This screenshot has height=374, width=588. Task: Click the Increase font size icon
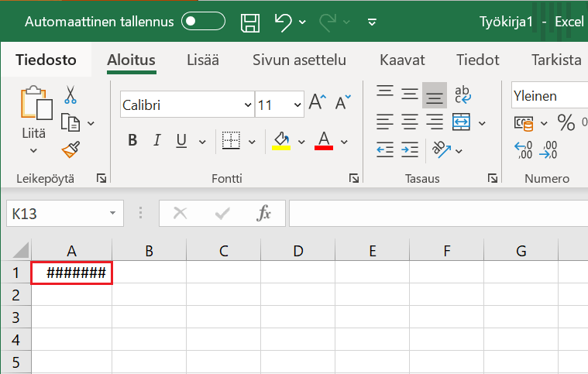[x=318, y=102]
